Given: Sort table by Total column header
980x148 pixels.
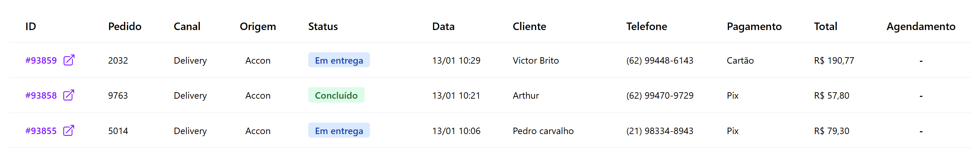Looking at the screenshot, I should [x=825, y=26].
